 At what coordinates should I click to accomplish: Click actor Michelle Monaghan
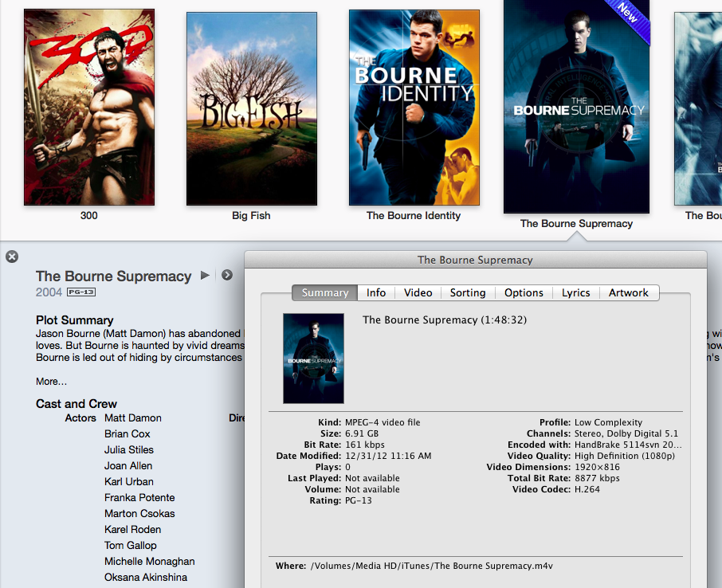(x=150, y=561)
